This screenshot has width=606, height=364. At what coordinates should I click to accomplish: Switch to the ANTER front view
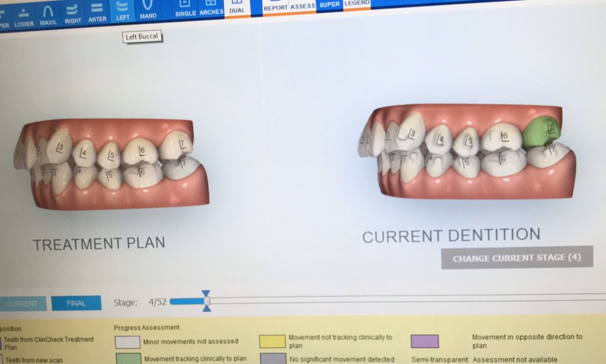97,12
